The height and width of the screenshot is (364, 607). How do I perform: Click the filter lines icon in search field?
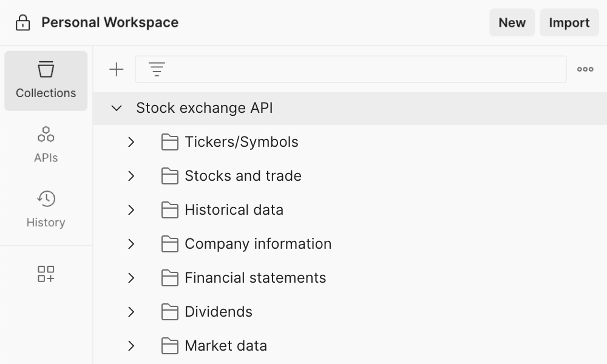pos(157,70)
